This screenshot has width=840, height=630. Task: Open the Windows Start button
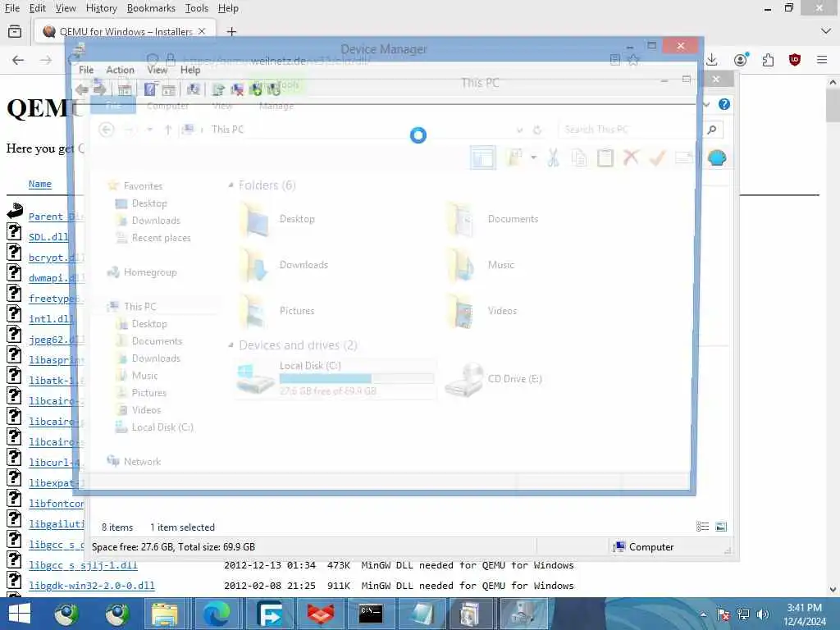pos(20,614)
